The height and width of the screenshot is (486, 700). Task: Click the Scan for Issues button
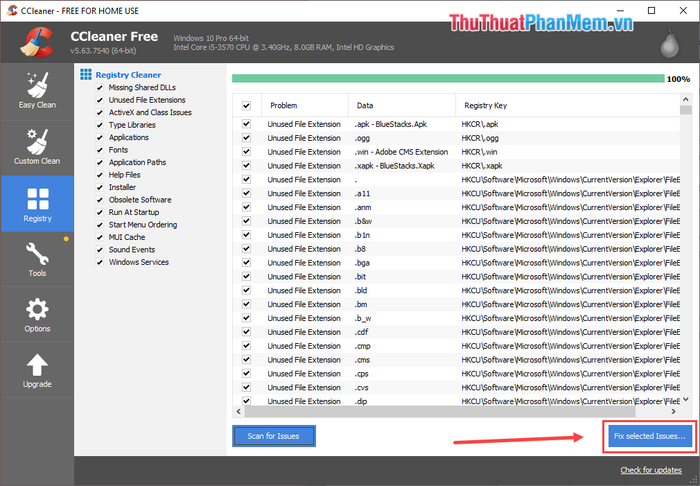tap(273, 436)
